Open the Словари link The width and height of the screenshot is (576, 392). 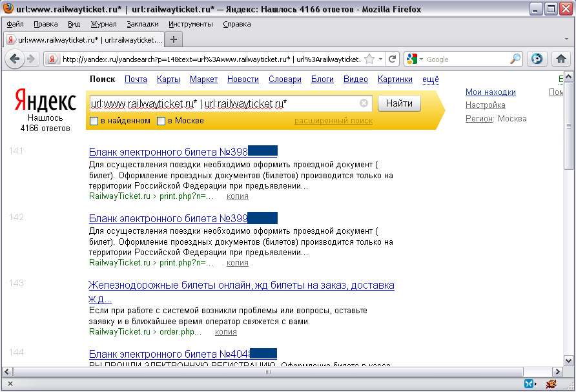click(x=285, y=79)
